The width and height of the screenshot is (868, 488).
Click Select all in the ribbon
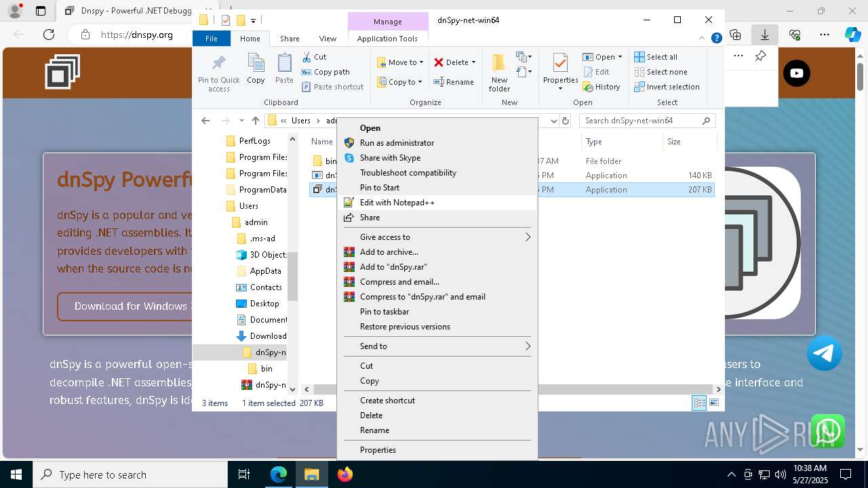[656, 57]
